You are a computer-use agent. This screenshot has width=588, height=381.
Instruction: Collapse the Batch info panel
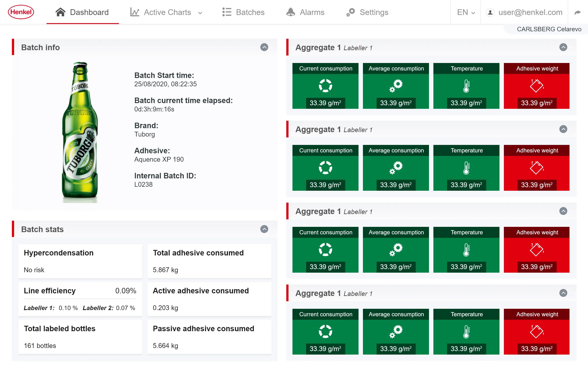point(264,47)
